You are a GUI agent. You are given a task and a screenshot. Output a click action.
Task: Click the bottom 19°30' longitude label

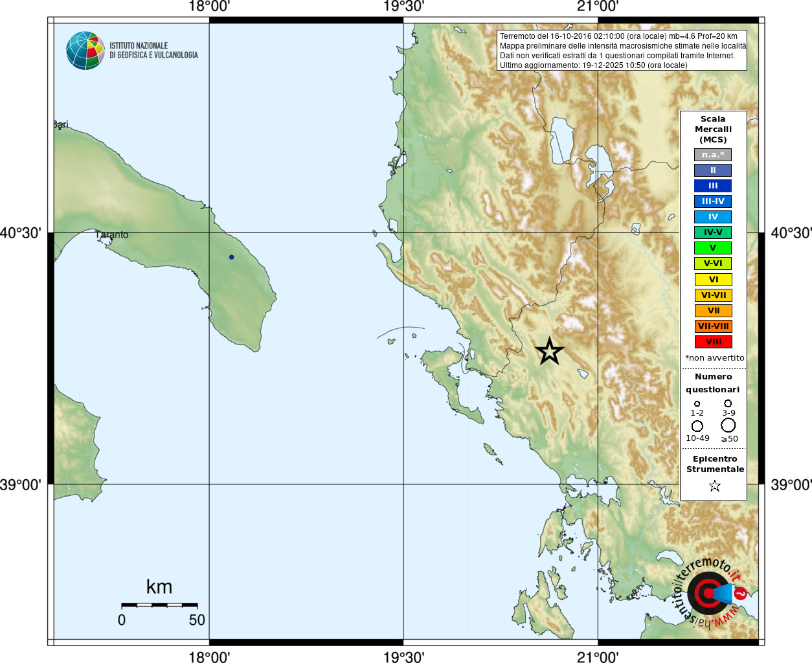[403, 657]
